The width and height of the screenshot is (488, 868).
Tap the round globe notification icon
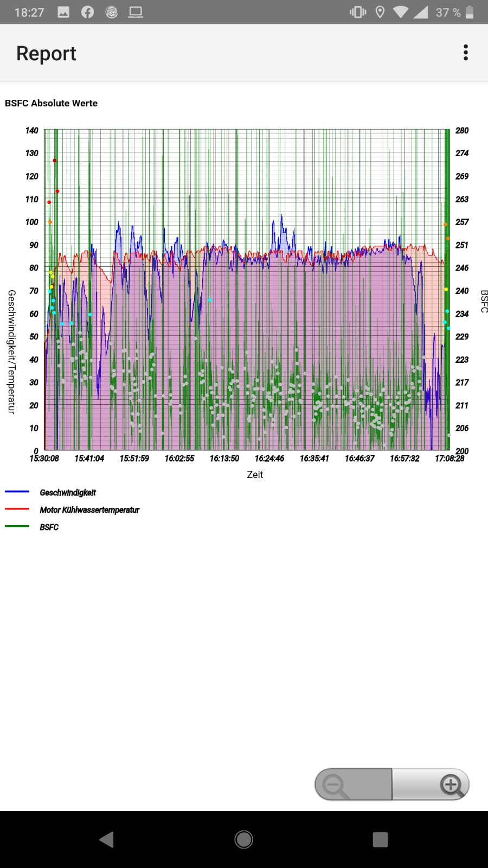click(x=111, y=12)
